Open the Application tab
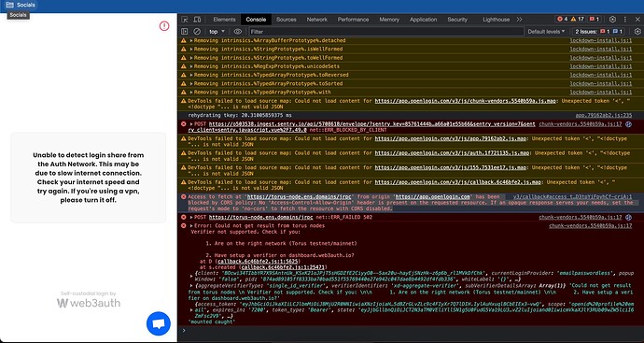This screenshot has width=644, height=343. pyautogui.click(x=423, y=20)
